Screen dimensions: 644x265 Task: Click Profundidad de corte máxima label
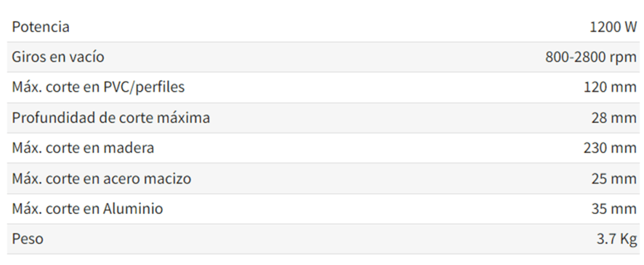point(111,118)
